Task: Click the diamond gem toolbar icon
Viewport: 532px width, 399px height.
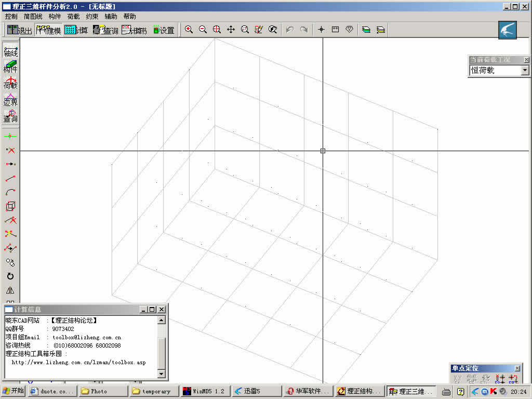Action: 349,30
